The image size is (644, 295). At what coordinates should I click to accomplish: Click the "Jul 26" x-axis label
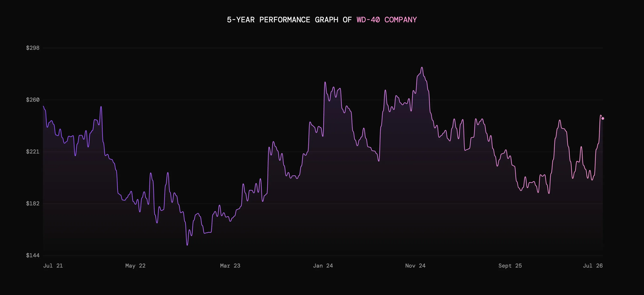[x=593, y=266]
